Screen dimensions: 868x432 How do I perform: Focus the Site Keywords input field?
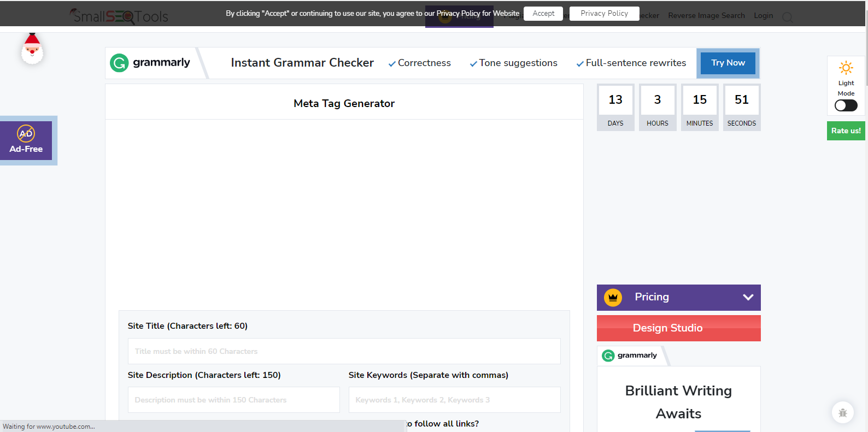pos(454,400)
